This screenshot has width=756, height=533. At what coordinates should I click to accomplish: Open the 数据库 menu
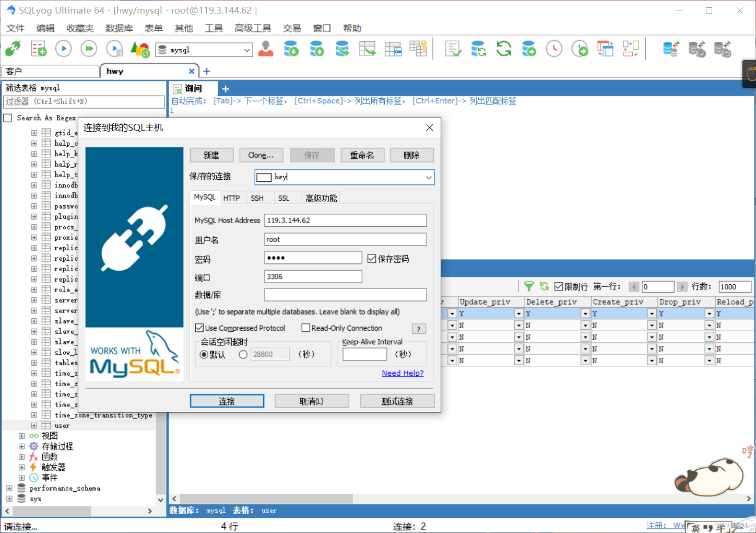[x=119, y=28]
